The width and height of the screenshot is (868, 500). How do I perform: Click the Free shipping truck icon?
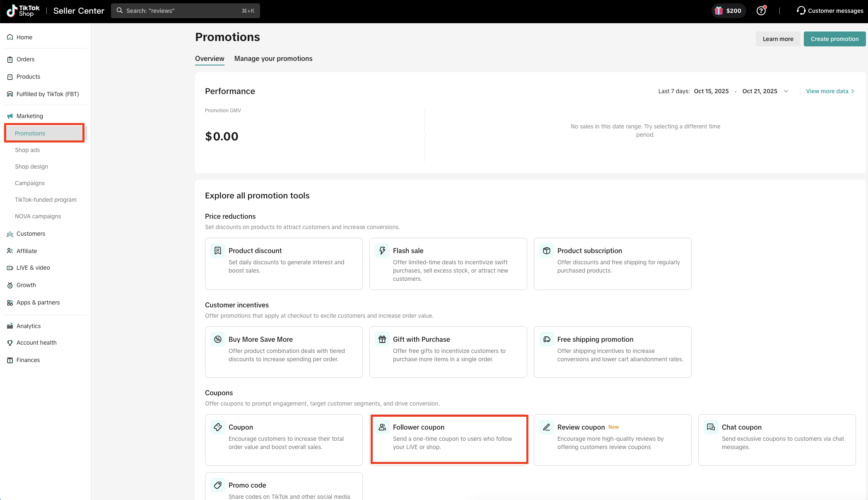pyautogui.click(x=547, y=339)
